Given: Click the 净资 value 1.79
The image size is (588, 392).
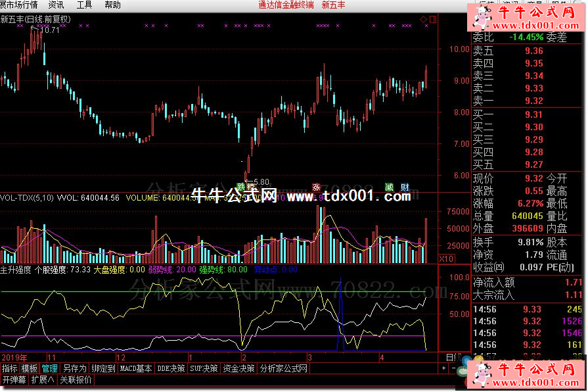Looking at the screenshot, I should [x=534, y=255].
